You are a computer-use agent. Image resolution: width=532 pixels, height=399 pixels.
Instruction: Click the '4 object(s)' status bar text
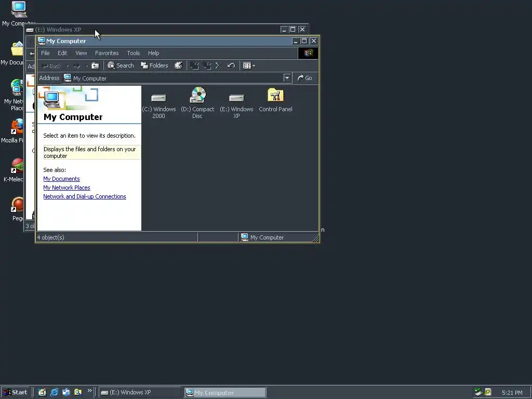(x=50, y=237)
